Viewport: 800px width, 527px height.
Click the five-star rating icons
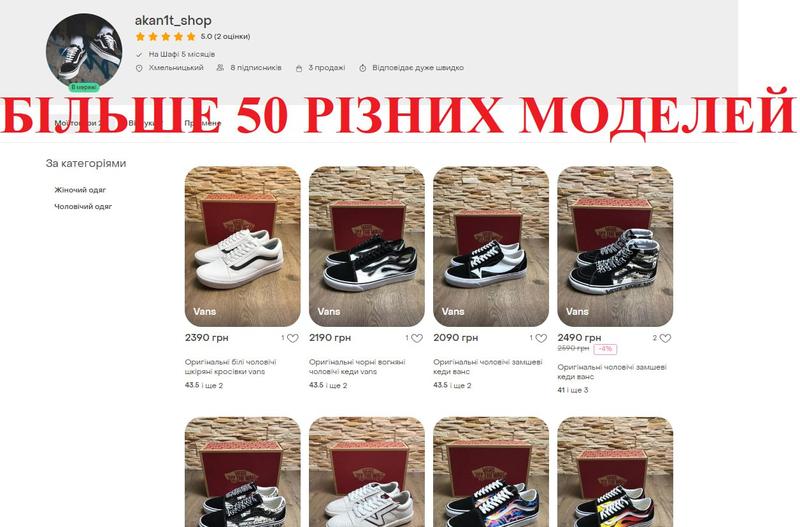(166, 37)
